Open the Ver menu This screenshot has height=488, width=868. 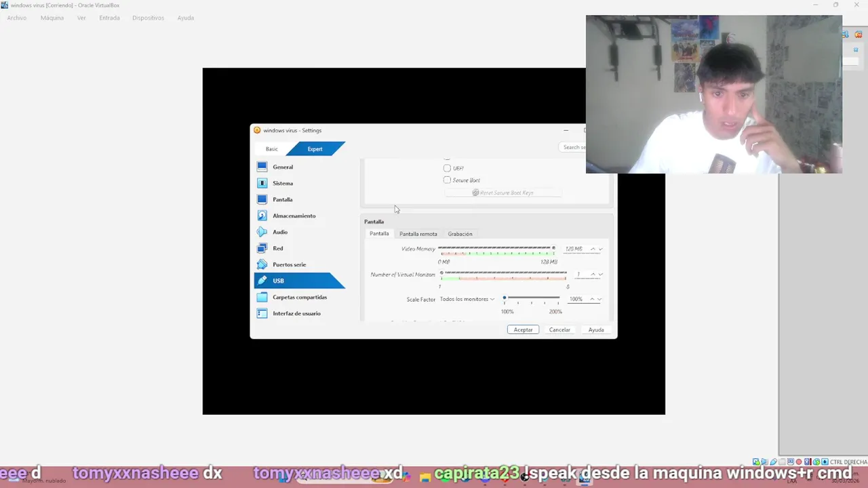click(x=81, y=18)
